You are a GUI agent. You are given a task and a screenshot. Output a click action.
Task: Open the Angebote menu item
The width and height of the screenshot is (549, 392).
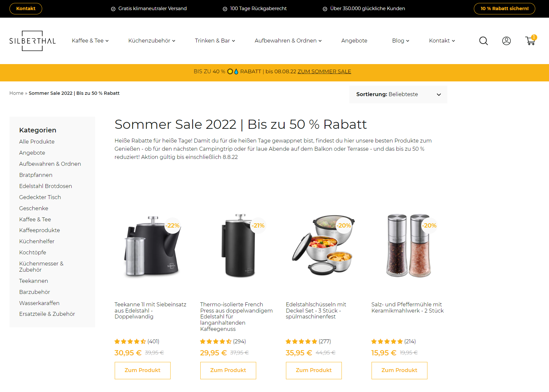pyautogui.click(x=354, y=41)
